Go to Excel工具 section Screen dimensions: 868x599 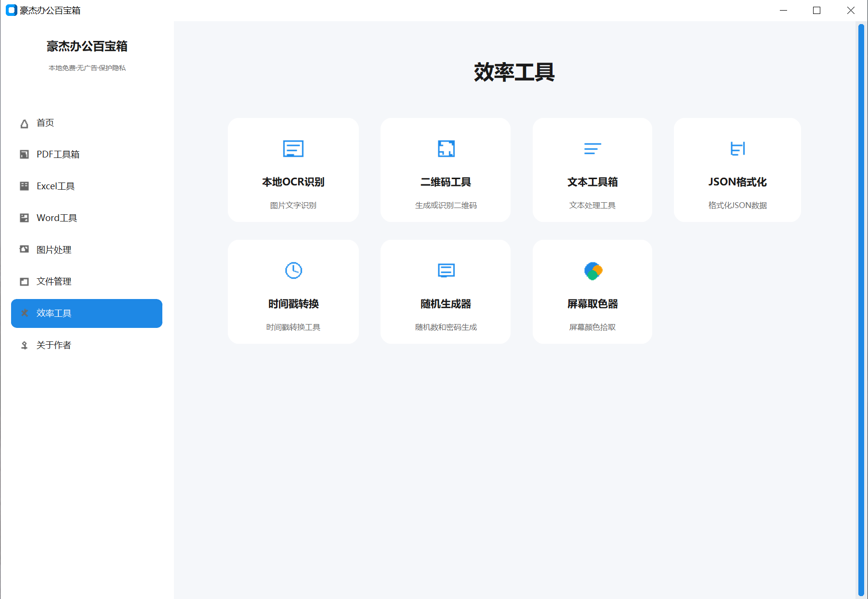point(87,186)
